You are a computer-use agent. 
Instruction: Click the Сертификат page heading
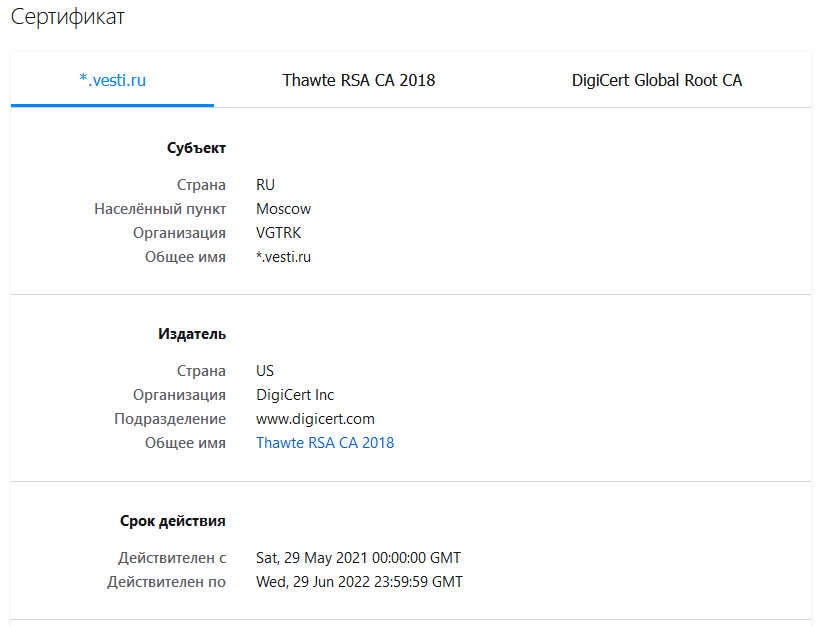(67, 17)
